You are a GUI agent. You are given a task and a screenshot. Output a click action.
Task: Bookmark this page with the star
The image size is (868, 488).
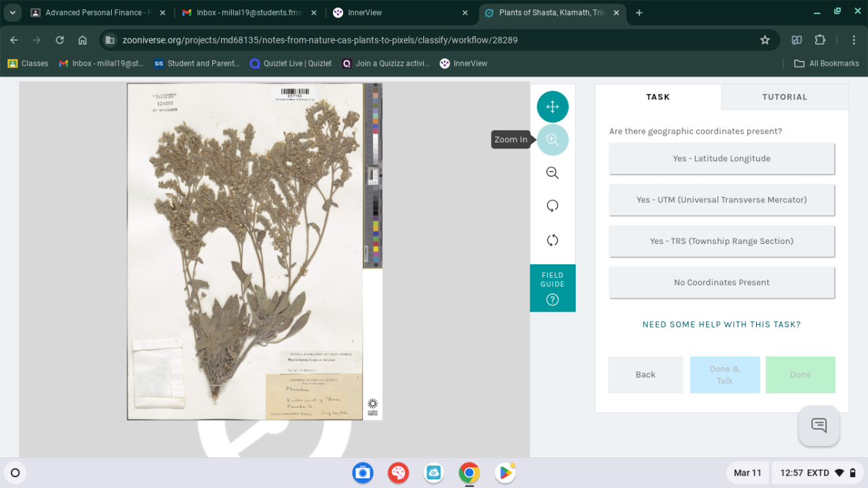click(765, 40)
